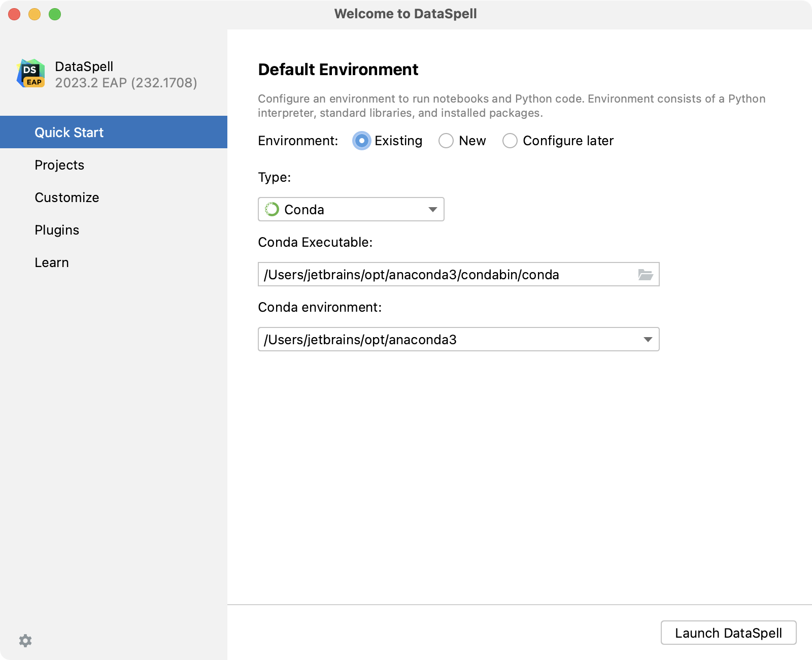
Task: Open the Plugins section
Action: (57, 230)
